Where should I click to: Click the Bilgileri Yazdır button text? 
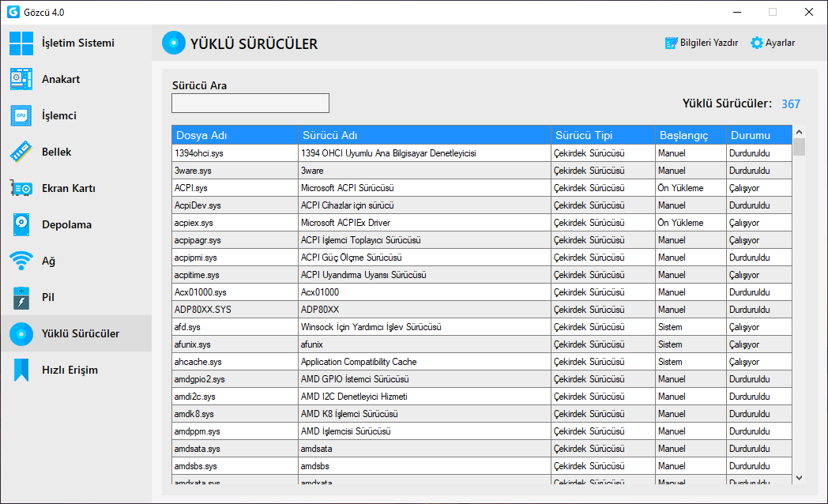709,43
